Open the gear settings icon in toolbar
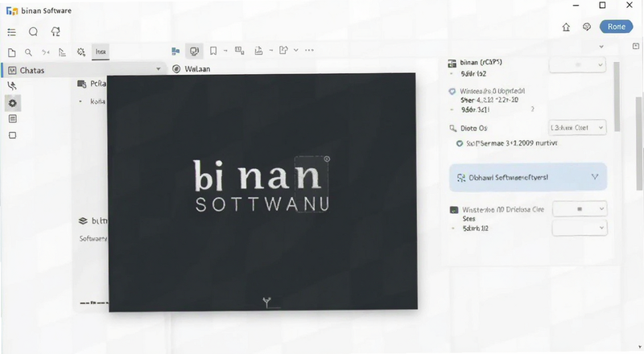This screenshot has height=354, width=644. coord(81,52)
